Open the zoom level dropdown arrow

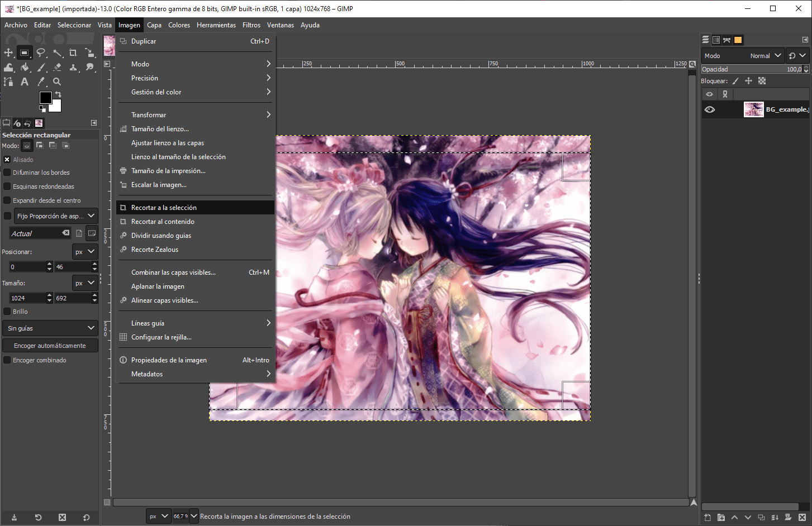(x=194, y=517)
